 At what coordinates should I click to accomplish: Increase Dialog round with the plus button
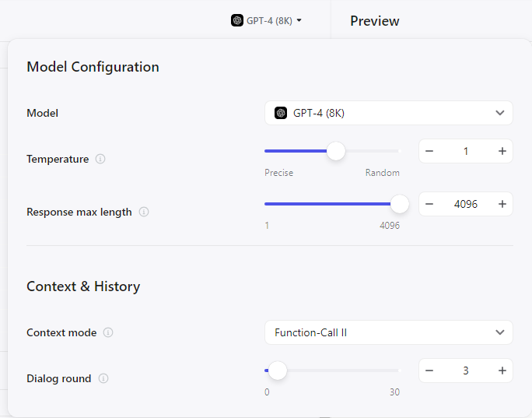coord(502,371)
